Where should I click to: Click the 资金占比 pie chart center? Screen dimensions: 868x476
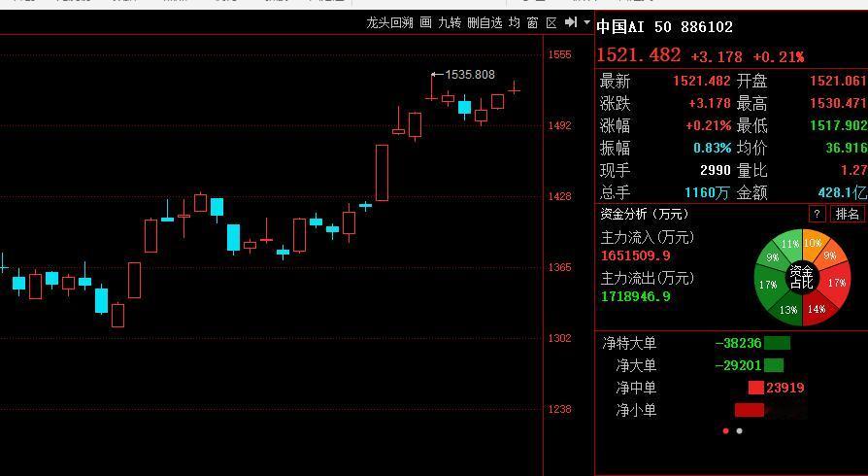point(802,277)
